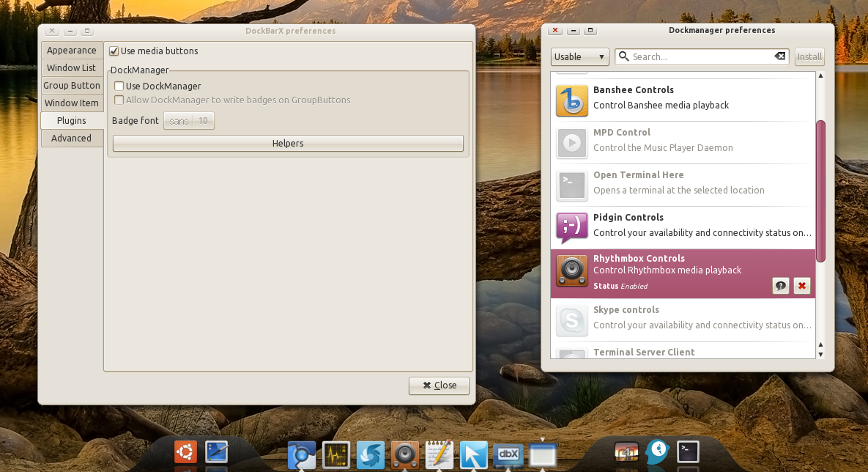
Task: Open Rhythmbox speaker icon in the dock
Action: 404,455
